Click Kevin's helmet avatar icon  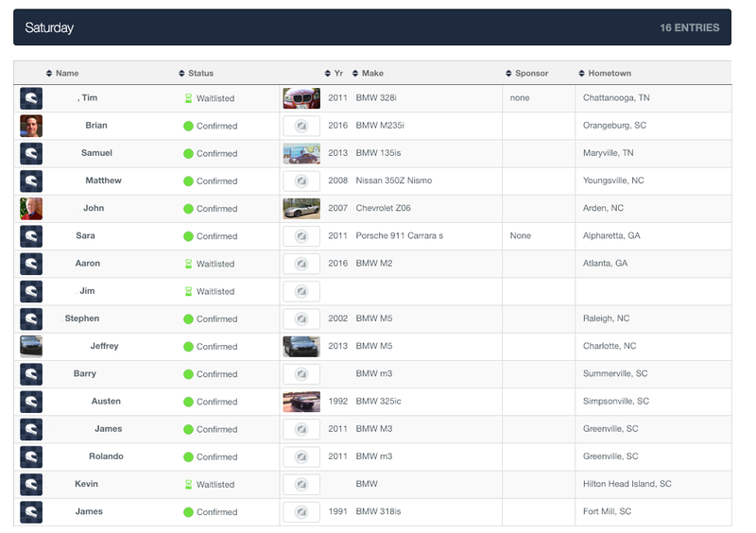coord(31,484)
